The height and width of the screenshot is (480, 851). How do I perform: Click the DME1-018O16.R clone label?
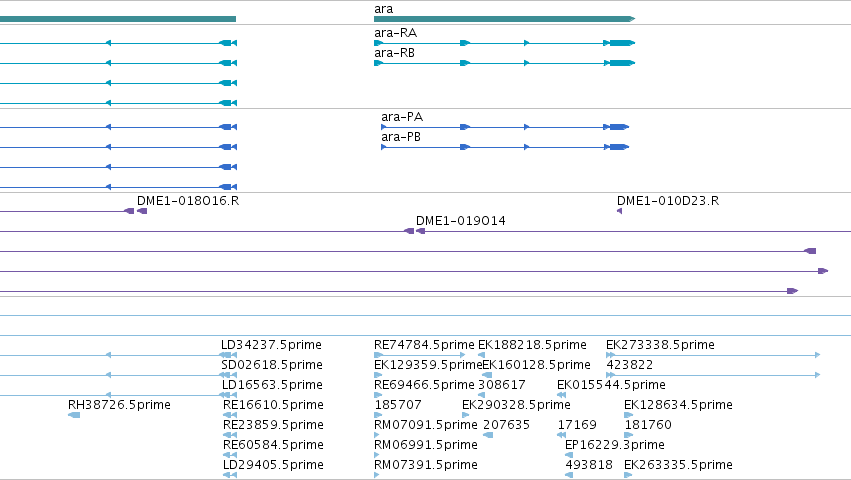coord(188,201)
